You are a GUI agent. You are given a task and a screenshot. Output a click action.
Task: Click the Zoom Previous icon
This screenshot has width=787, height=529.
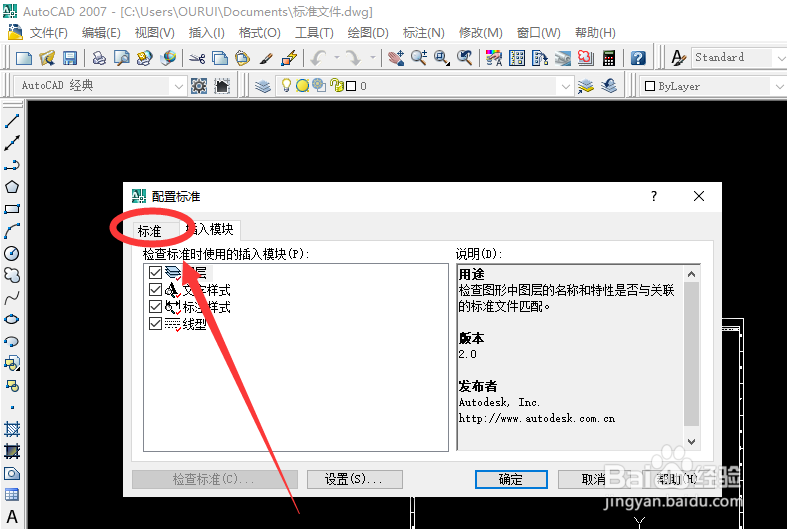point(464,58)
